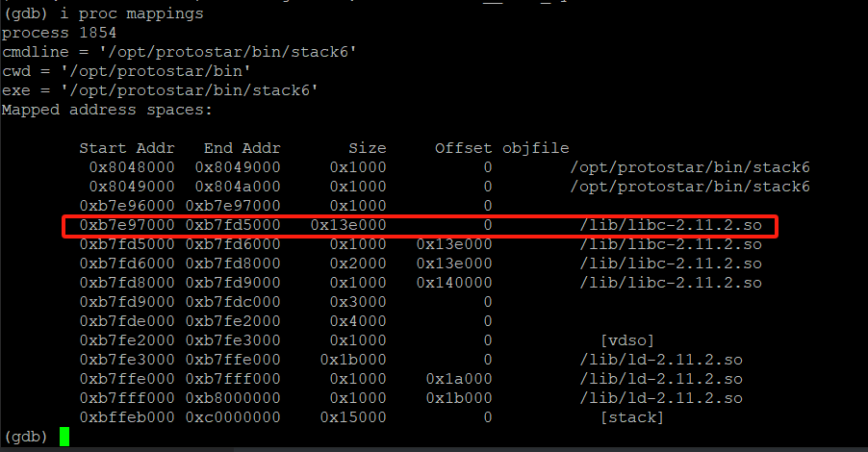Click start address 0x8048000
Screen dimensions: 868x452
(x=131, y=167)
